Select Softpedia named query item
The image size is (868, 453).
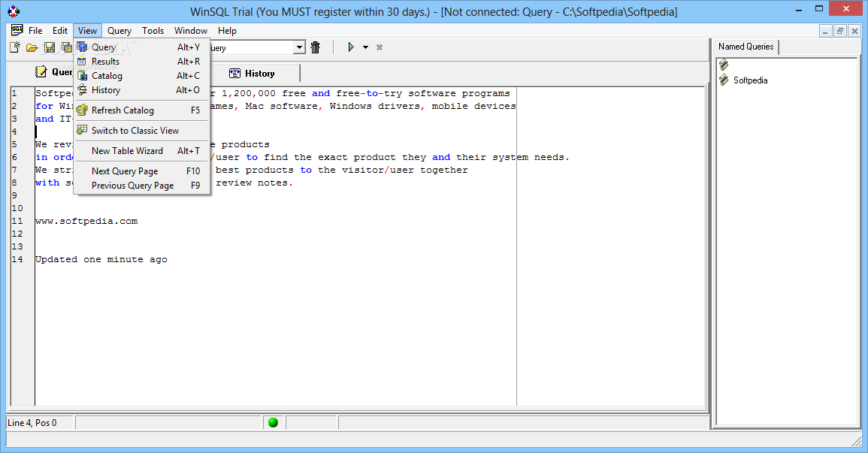(x=750, y=80)
